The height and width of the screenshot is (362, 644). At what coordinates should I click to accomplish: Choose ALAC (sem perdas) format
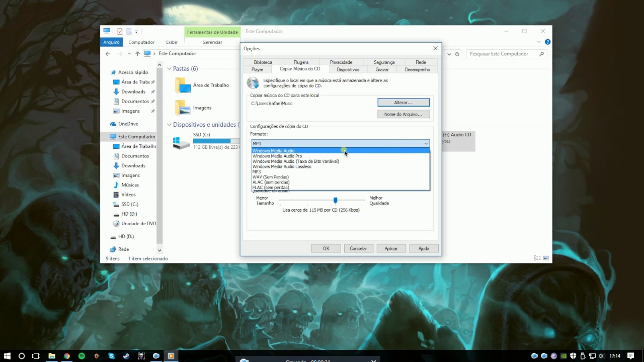tap(341, 182)
